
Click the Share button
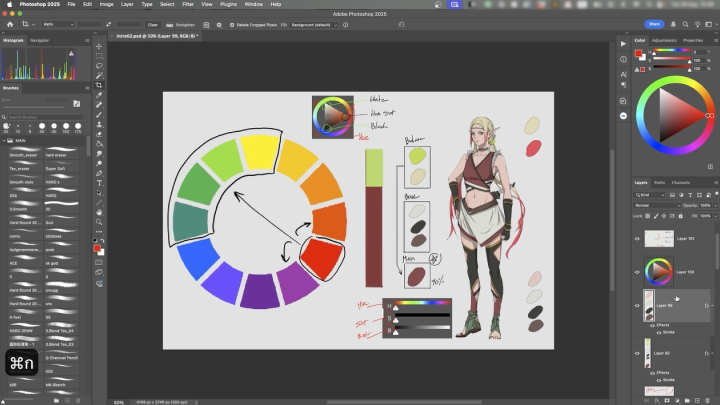pos(654,23)
